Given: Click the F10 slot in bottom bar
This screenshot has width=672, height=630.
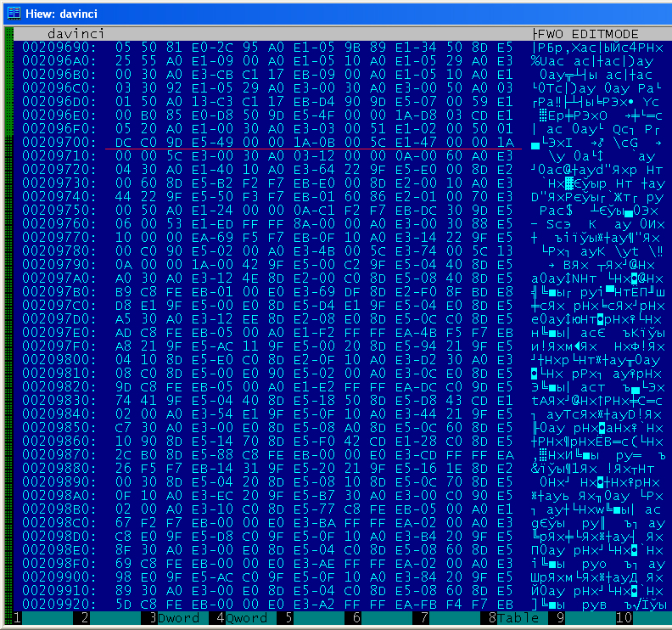Looking at the screenshot, I should coord(643,618).
